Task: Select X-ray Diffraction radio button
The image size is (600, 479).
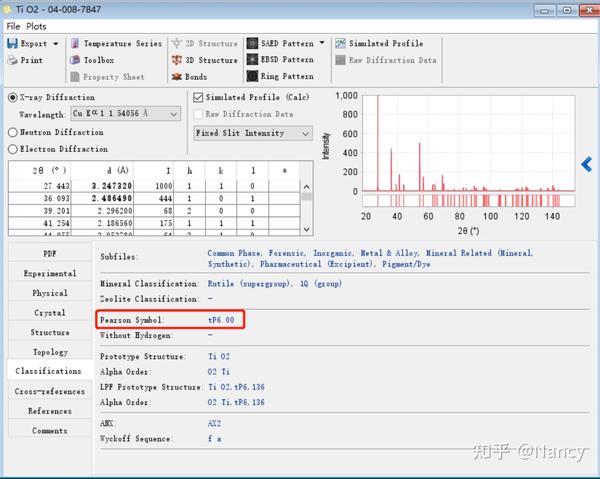Action: click(x=13, y=98)
